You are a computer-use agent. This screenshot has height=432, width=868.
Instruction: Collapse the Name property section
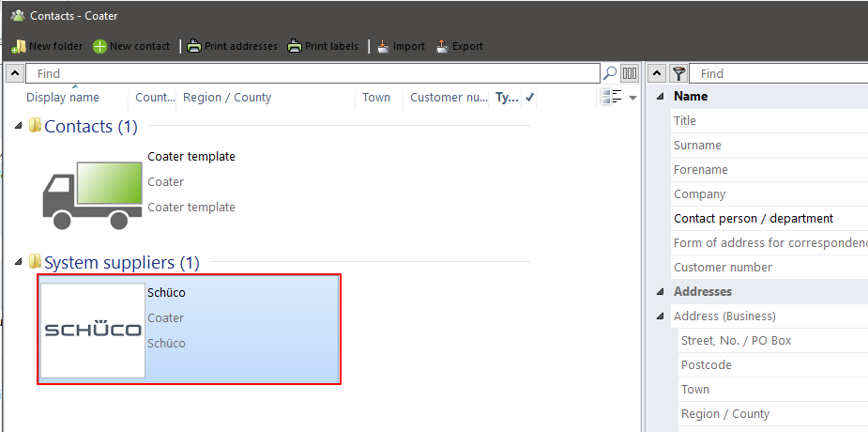660,97
